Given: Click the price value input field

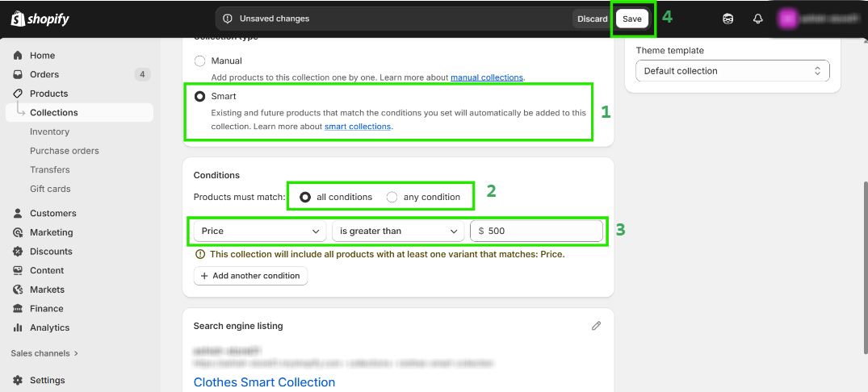Looking at the screenshot, I should click(x=541, y=231).
